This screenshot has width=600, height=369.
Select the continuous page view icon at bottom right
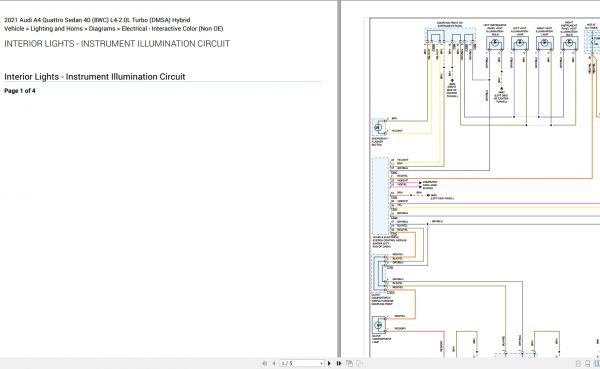(587, 364)
